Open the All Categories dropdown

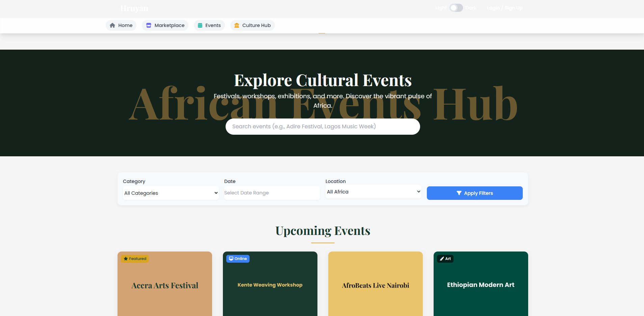point(171,193)
